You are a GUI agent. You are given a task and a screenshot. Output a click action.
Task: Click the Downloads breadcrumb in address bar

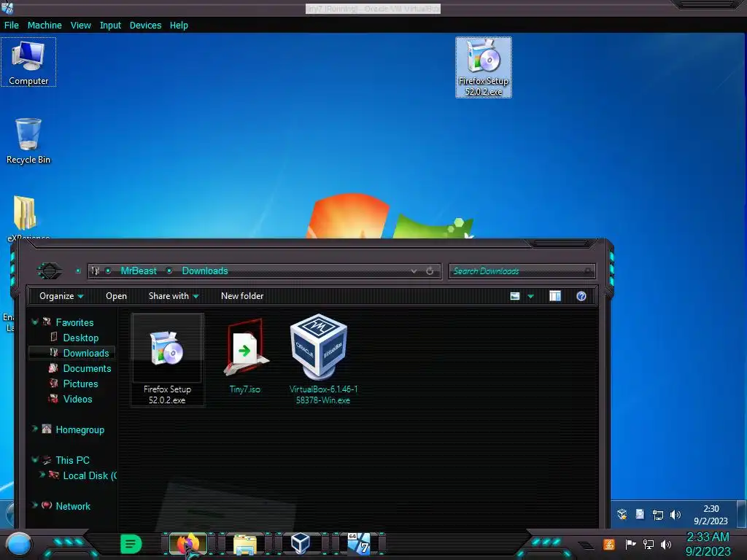pyautogui.click(x=205, y=271)
